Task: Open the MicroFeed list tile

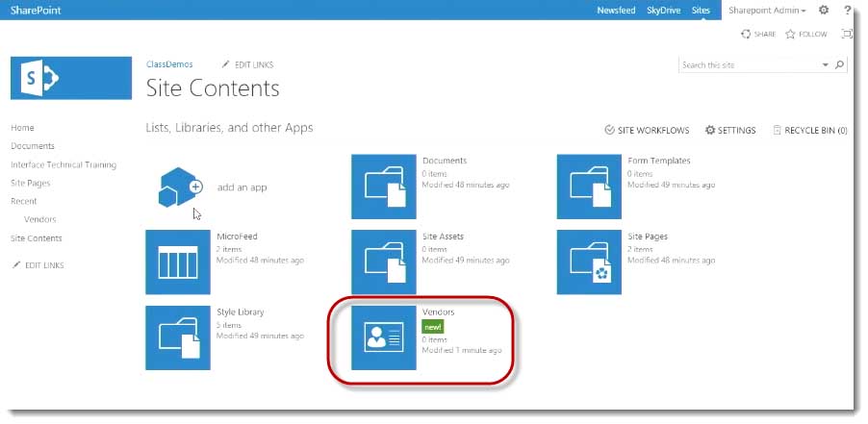Action: (x=178, y=262)
